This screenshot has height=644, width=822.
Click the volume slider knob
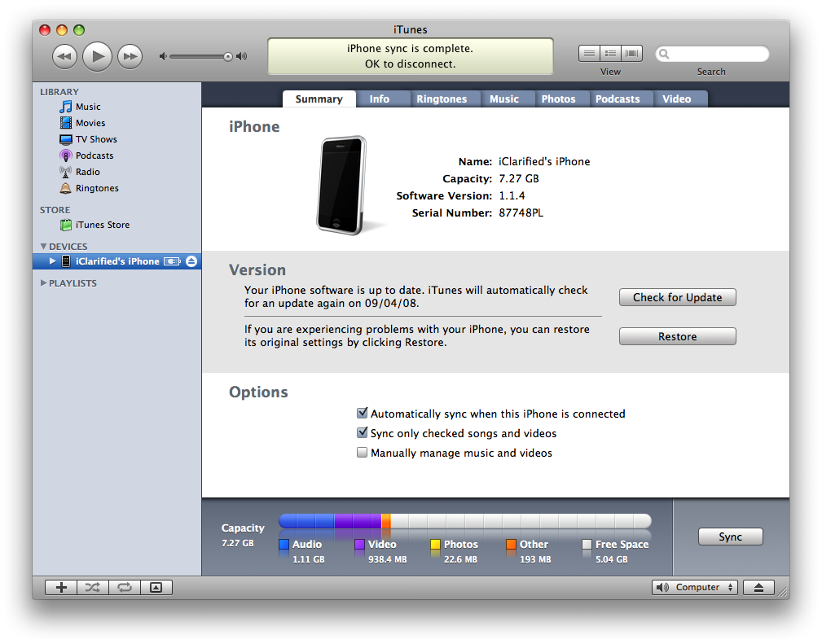228,56
